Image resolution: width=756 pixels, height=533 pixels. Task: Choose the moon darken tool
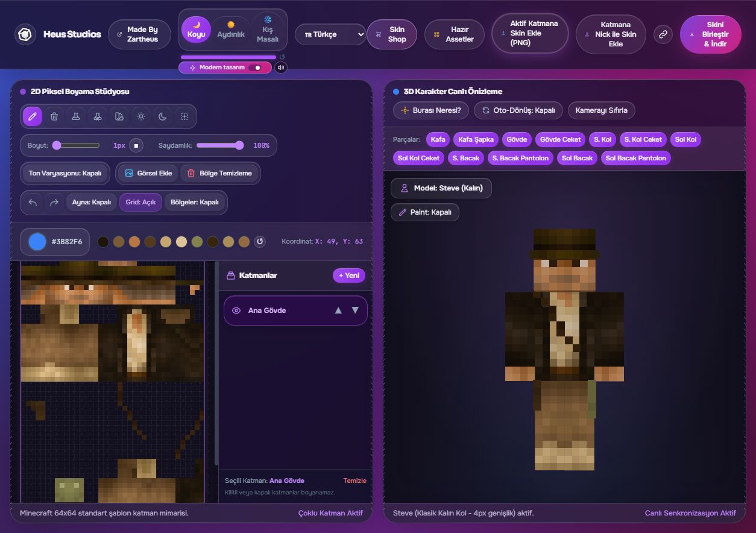163,116
